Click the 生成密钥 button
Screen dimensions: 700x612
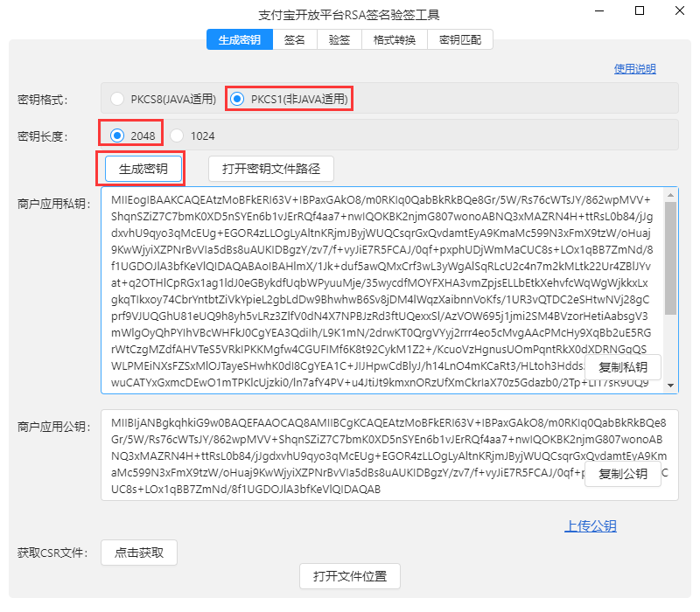coord(143,169)
